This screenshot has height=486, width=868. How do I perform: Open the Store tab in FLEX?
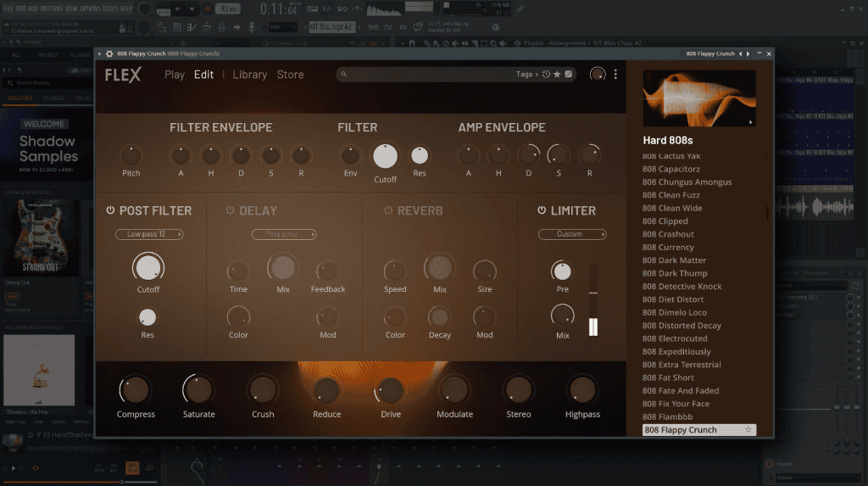click(x=290, y=75)
